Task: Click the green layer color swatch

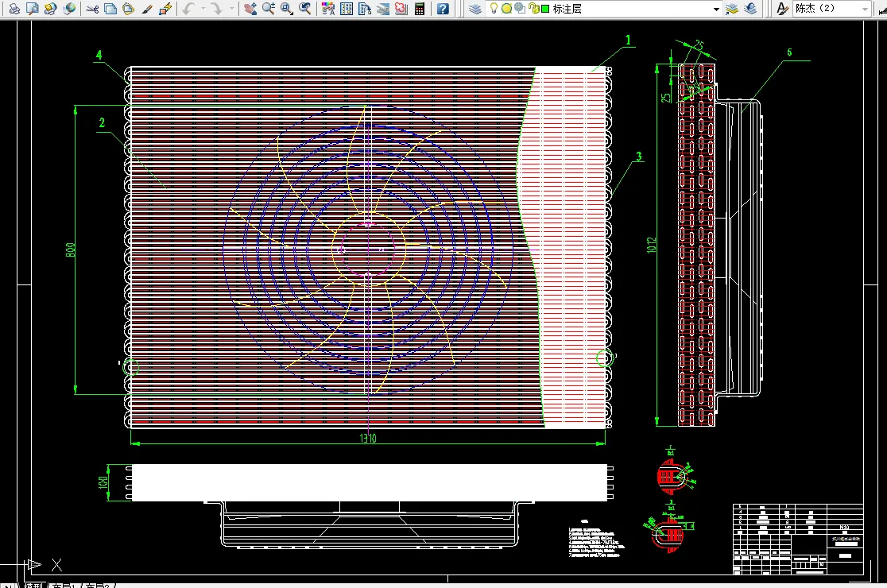Action: (x=545, y=9)
